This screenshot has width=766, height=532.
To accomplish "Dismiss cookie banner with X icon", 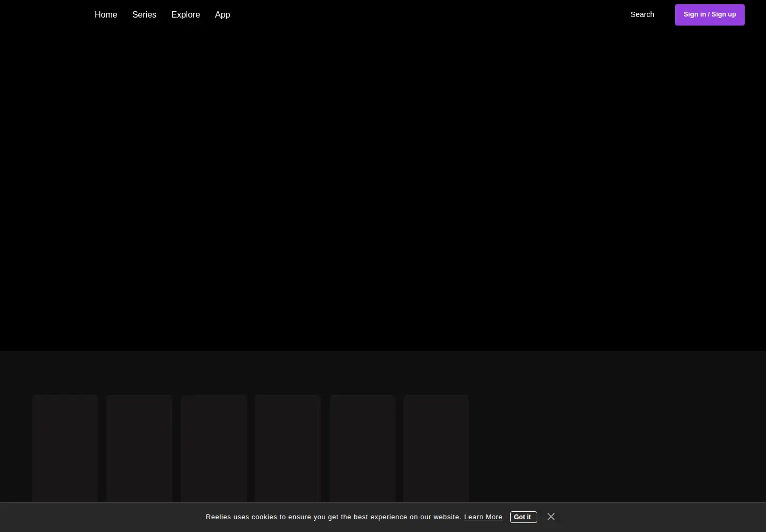I will pos(551,517).
